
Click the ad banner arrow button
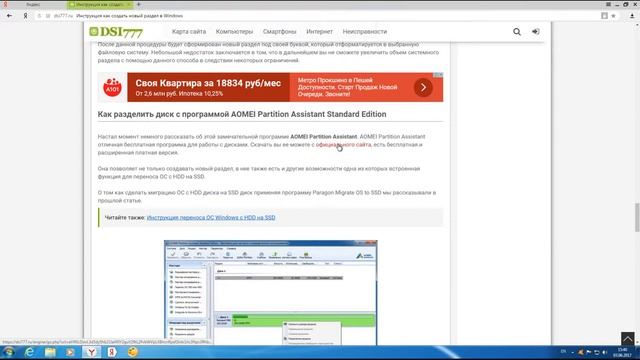point(423,87)
